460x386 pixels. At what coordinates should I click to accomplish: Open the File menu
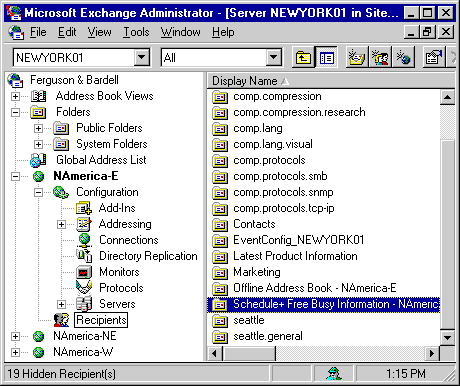click(x=38, y=32)
